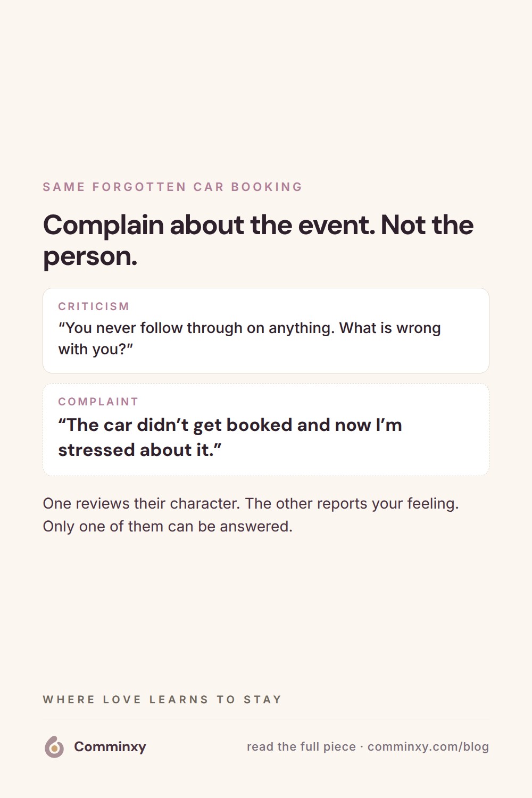Click the horizontal divider above the footer
This screenshot has width=532, height=798.
266,719
